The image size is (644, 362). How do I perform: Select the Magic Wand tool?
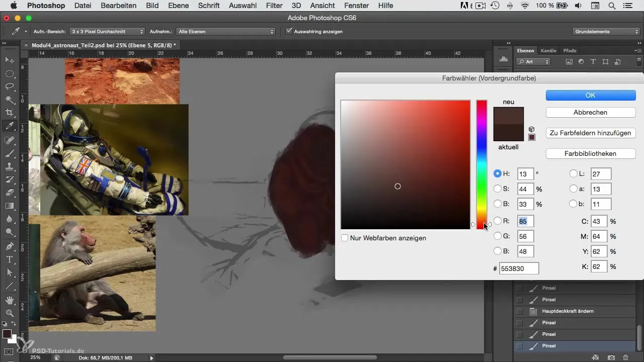[10, 100]
